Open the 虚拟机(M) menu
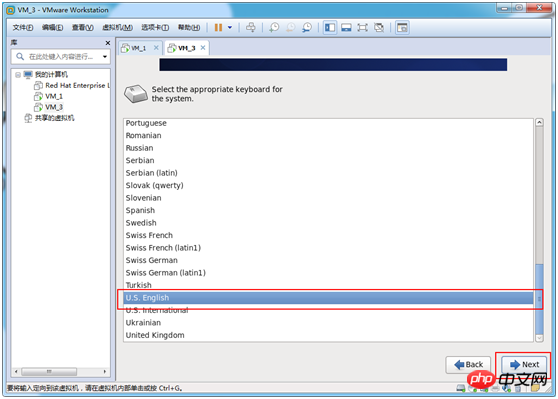Screen dimensions: 558x399 click(x=117, y=27)
